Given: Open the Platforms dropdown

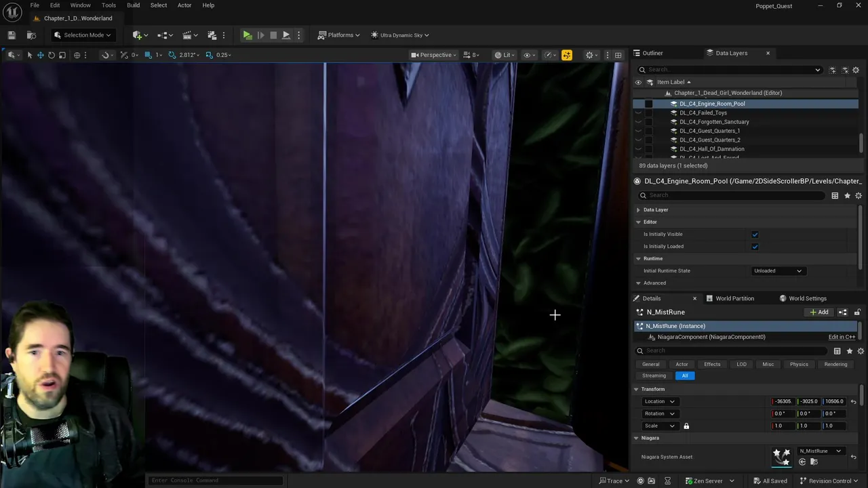Looking at the screenshot, I should [339, 35].
